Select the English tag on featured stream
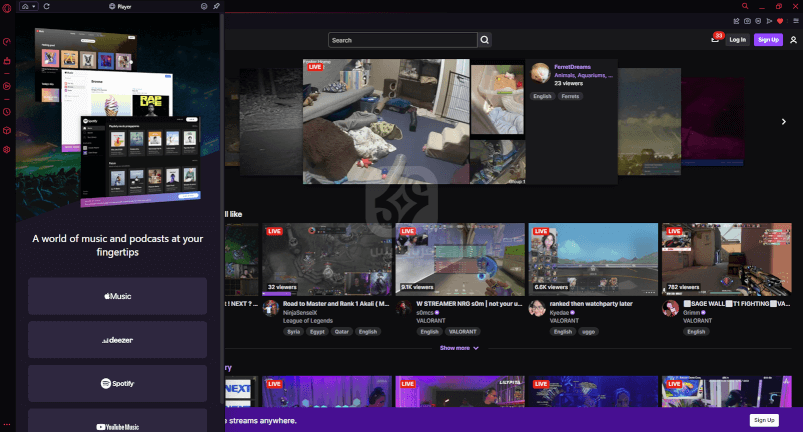The image size is (803, 432). tap(542, 96)
